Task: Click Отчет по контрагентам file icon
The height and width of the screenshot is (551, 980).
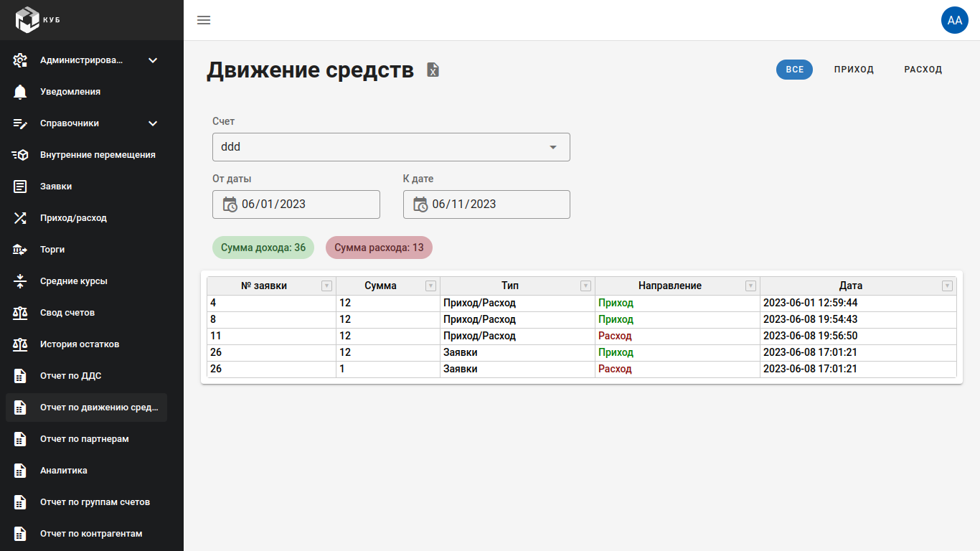Action: coord(20,534)
